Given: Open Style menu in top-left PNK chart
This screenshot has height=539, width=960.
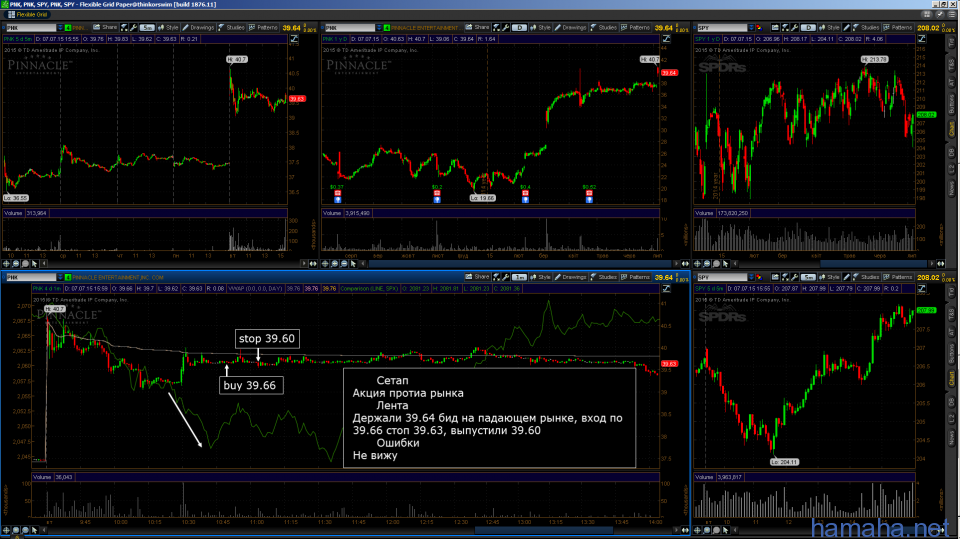Looking at the screenshot, I should 168,28.
